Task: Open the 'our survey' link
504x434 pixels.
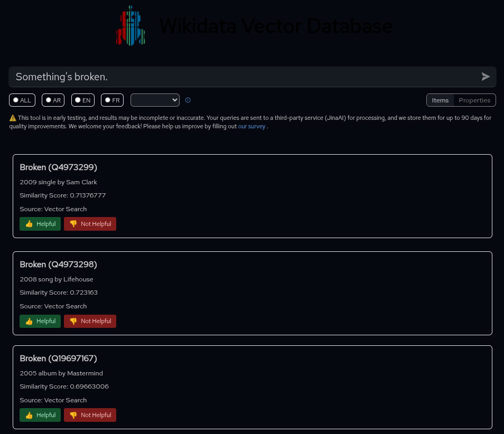Action: (x=251, y=127)
